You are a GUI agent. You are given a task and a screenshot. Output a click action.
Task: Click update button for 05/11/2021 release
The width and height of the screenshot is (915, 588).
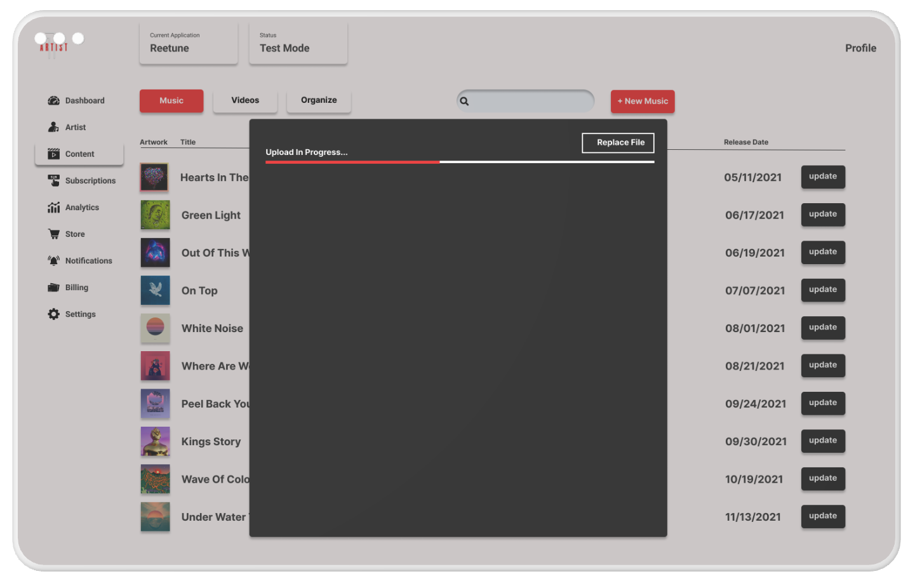(x=823, y=177)
